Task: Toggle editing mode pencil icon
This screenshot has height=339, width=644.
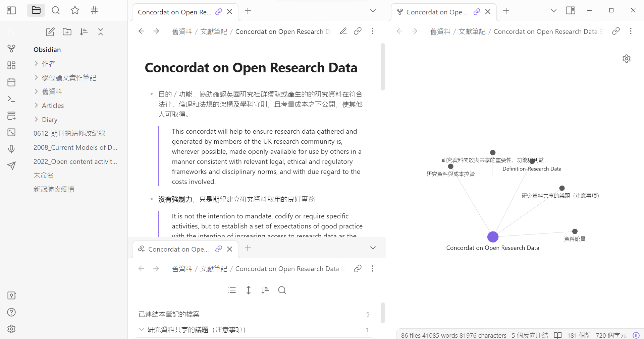Action: [343, 31]
